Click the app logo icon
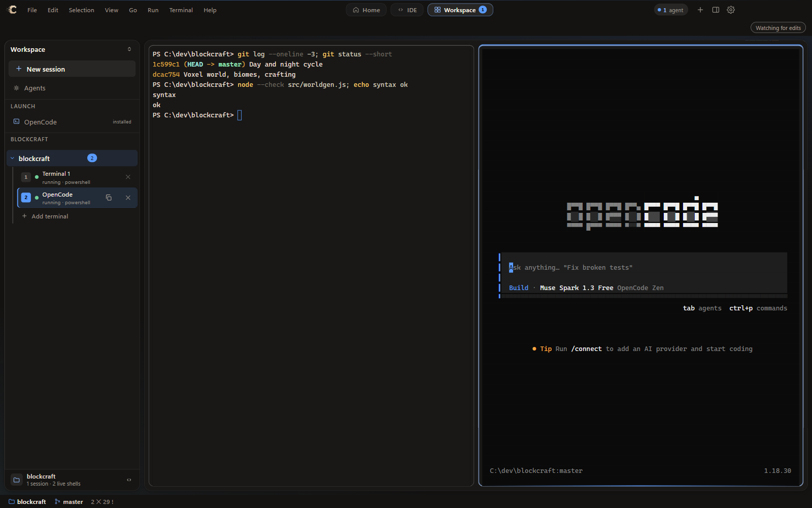Screen dimensions: 812x508 tap(12, 10)
